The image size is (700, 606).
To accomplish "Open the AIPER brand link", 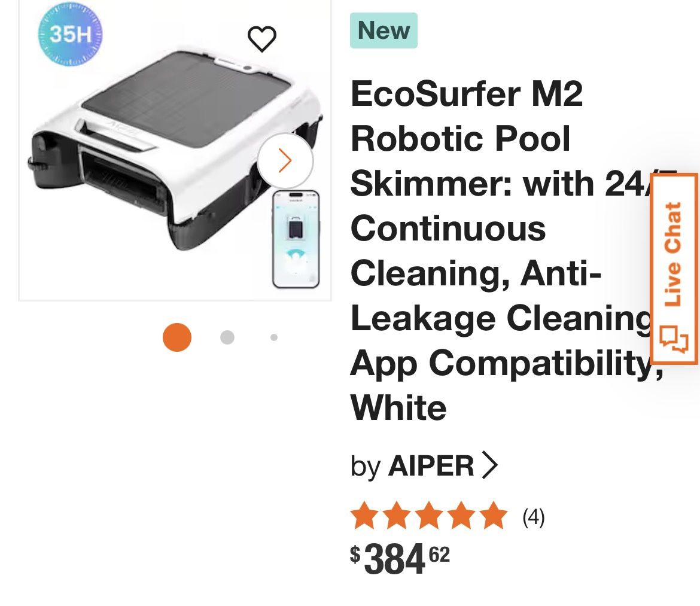I will 431,465.
